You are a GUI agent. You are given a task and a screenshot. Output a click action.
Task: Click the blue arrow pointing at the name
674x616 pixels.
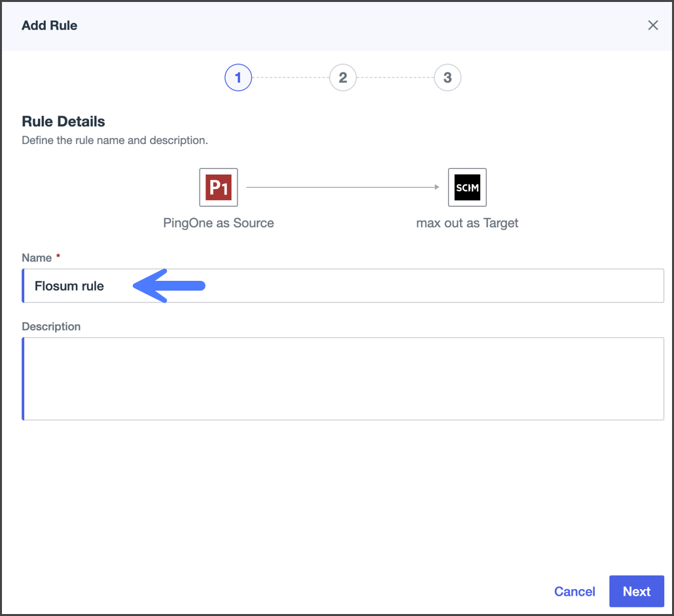(169, 286)
